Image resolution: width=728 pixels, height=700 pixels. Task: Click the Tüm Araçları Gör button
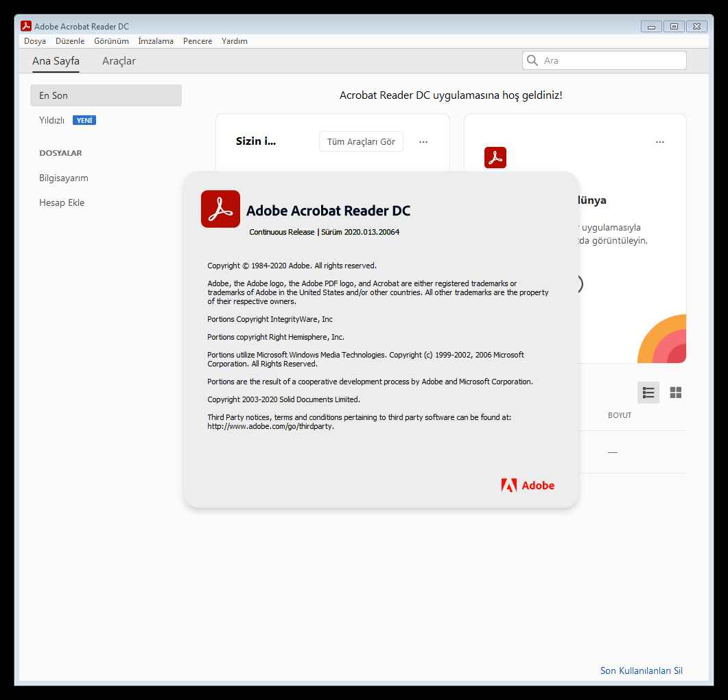point(361,142)
